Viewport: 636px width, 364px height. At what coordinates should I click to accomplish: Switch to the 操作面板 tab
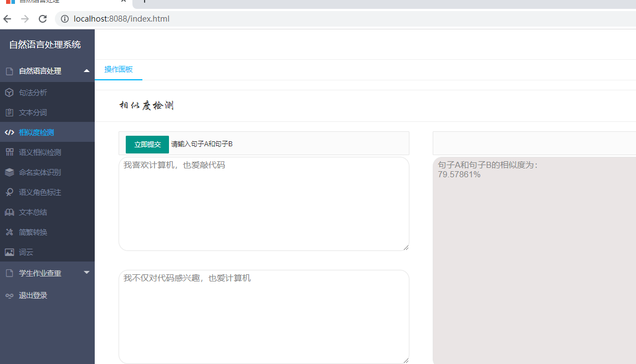coord(119,69)
